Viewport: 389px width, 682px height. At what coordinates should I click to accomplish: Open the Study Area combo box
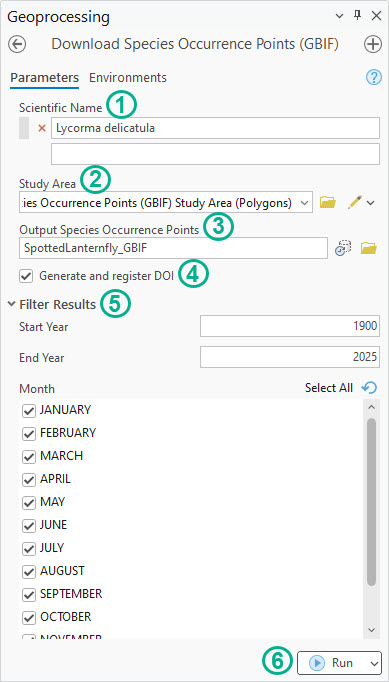(x=166, y=202)
